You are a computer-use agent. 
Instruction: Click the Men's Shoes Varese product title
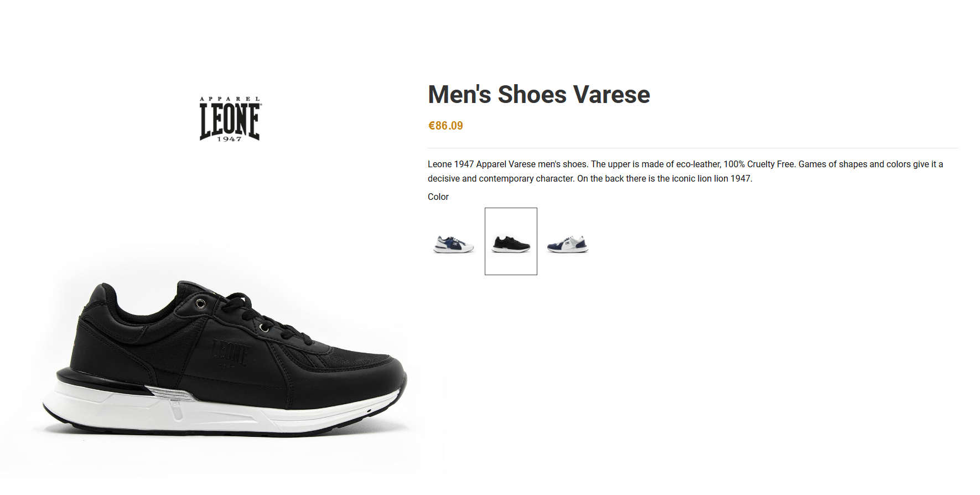tap(539, 94)
